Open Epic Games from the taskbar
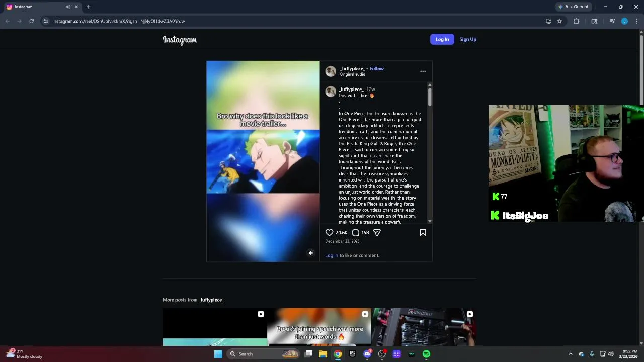This screenshot has width=644, height=362. tap(352, 354)
